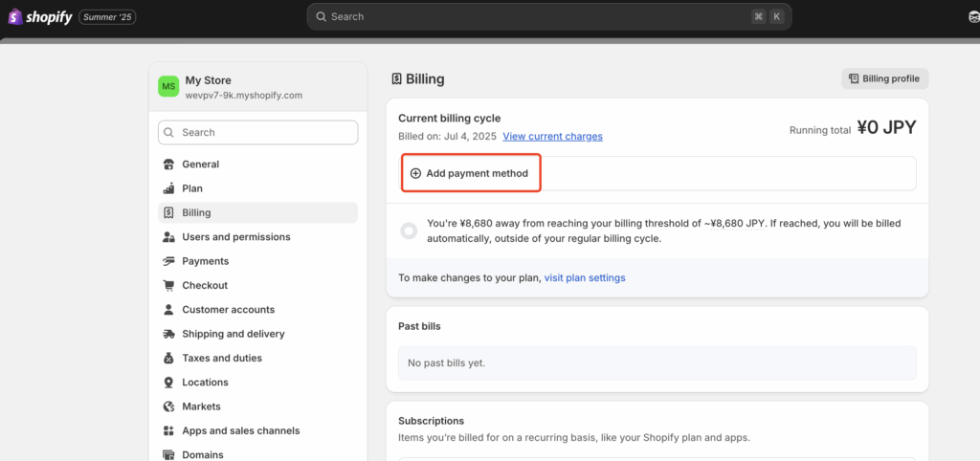Image resolution: width=980 pixels, height=461 pixels.
Task: Click the Payments icon in sidebar
Action: tap(169, 261)
